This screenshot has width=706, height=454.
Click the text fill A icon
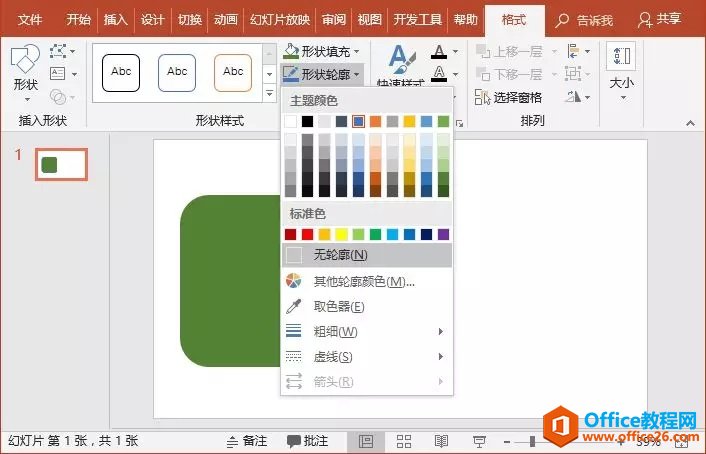439,51
